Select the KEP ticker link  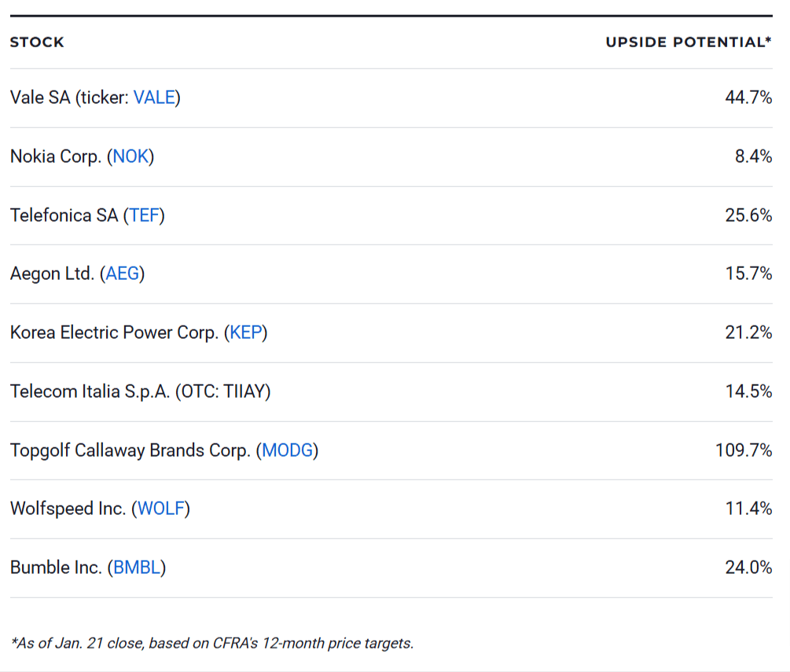[x=246, y=332]
